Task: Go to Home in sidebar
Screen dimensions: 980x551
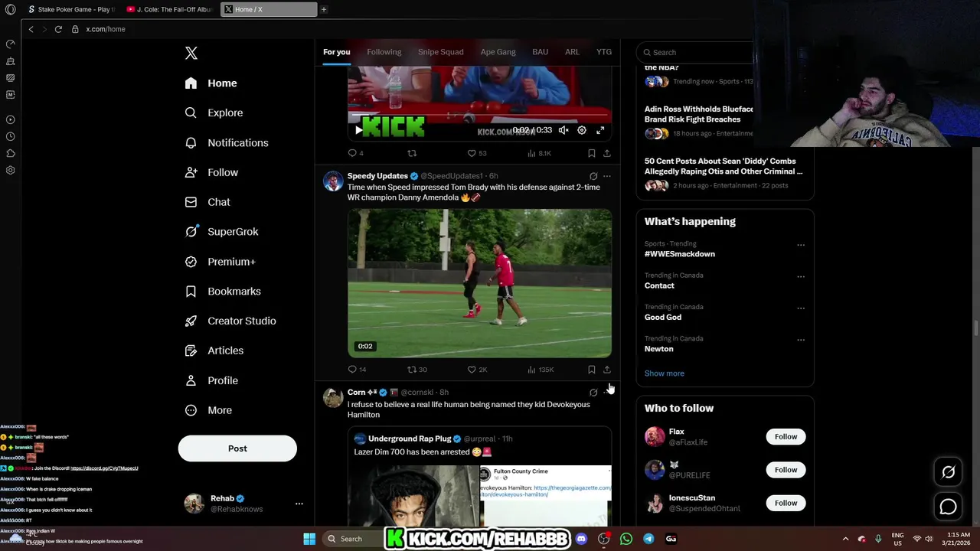Action: tap(211, 83)
